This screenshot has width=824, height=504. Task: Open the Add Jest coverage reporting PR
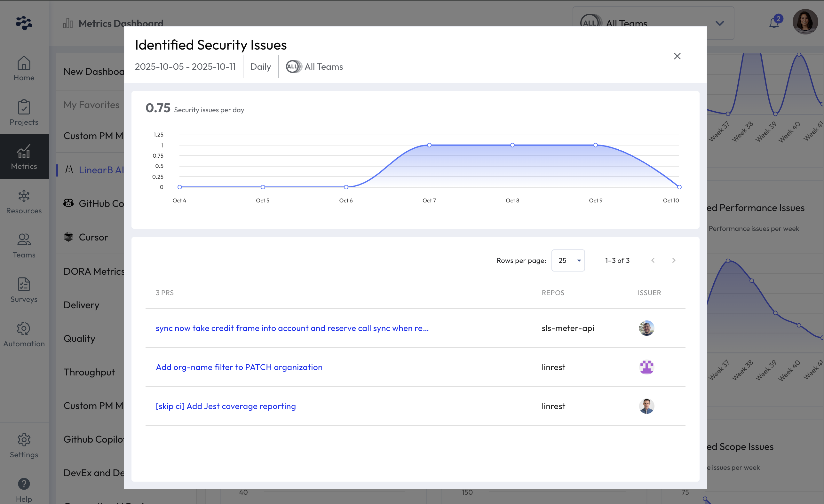point(226,406)
